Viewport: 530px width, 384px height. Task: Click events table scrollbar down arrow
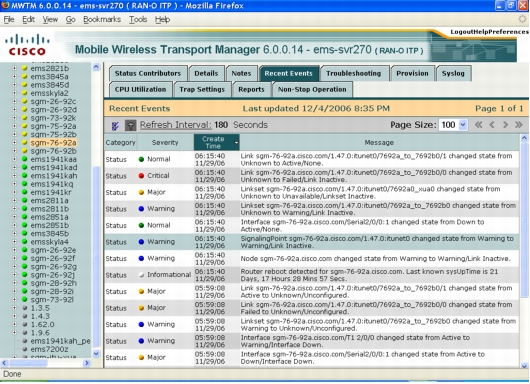coord(524,365)
